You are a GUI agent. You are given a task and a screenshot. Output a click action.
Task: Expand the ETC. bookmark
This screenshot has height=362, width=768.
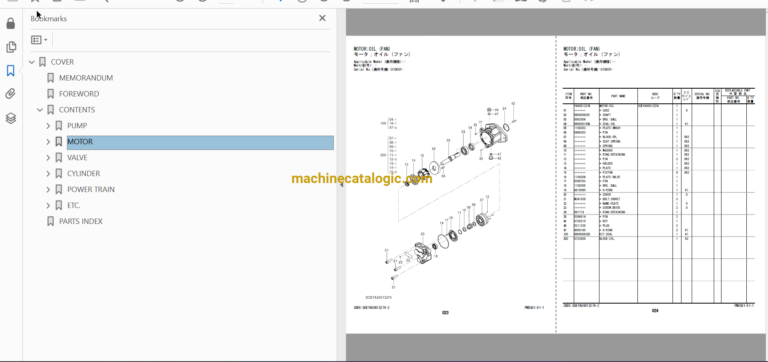pos(48,205)
